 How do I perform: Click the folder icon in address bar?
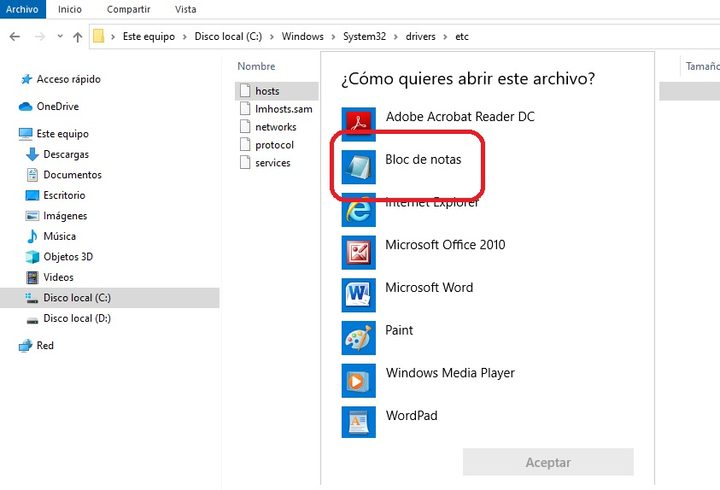point(99,36)
